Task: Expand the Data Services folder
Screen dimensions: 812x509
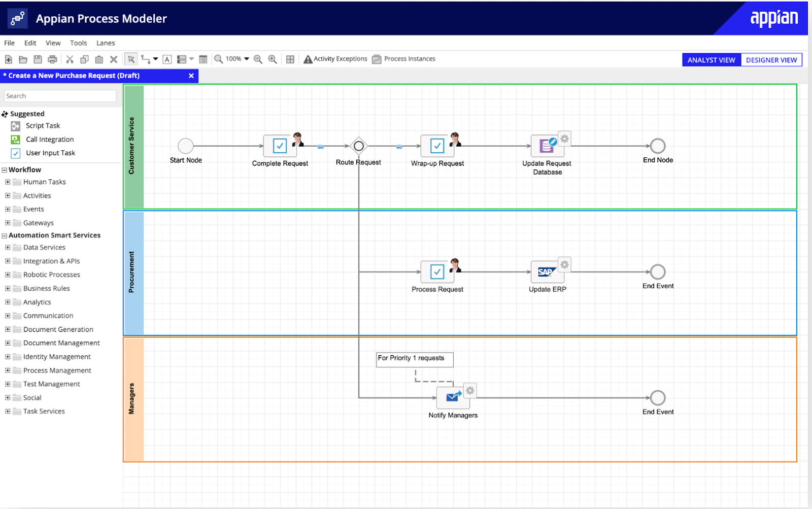Action: coord(8,248)
